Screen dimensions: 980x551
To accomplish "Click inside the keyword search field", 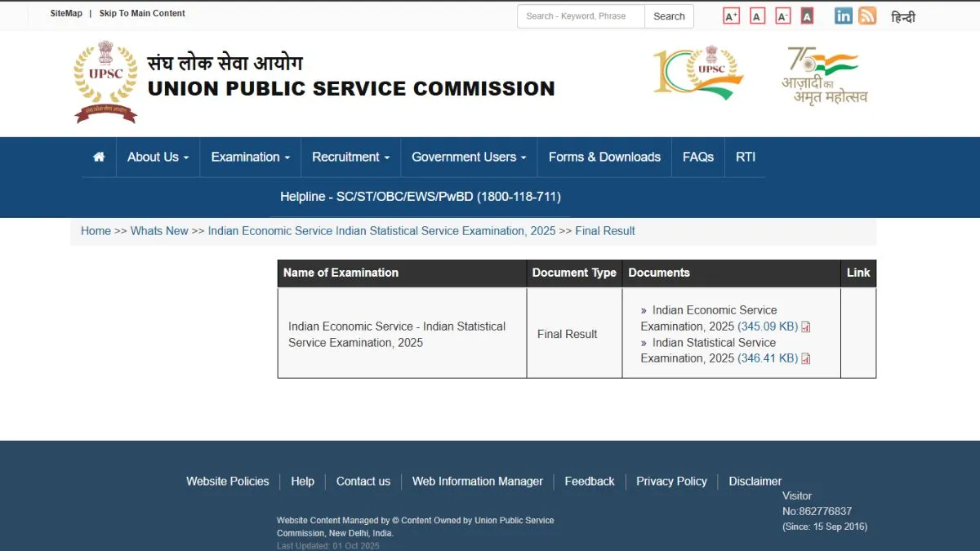I will tap(580, 16).
